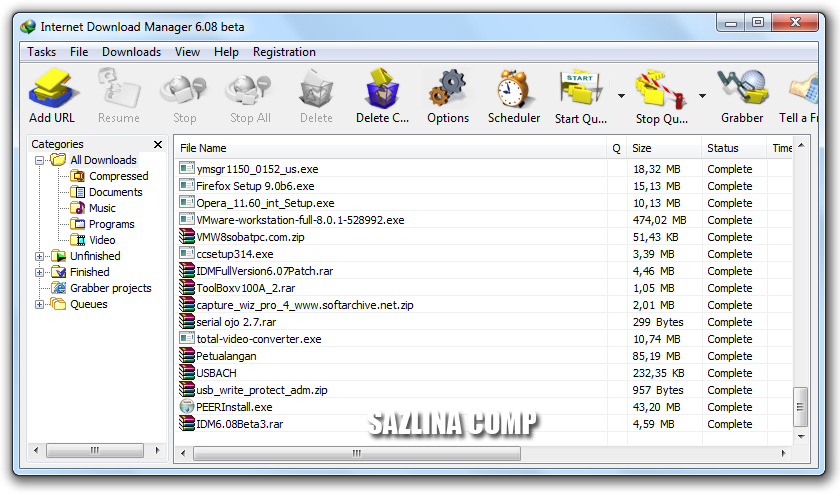The width and height of the screenshot is (840, 496).
Task: Open the Registration menu
Action: (x=284, y=52)
